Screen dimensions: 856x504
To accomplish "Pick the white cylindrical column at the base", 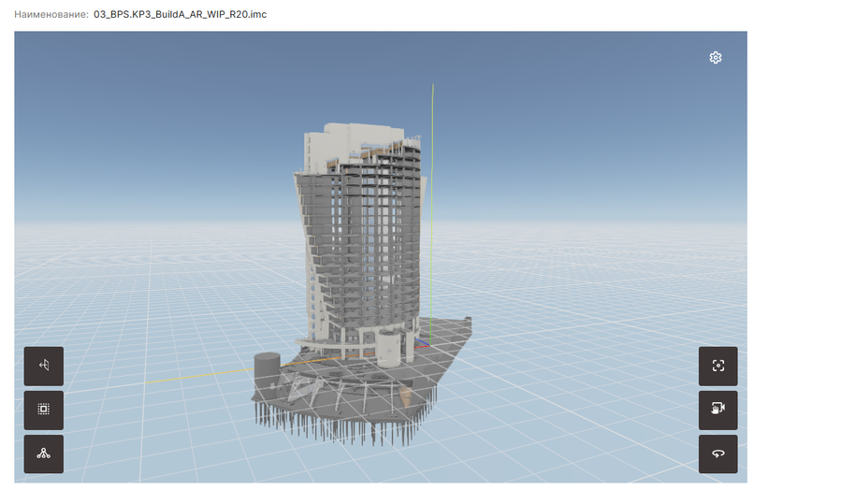I will (389, 350).
